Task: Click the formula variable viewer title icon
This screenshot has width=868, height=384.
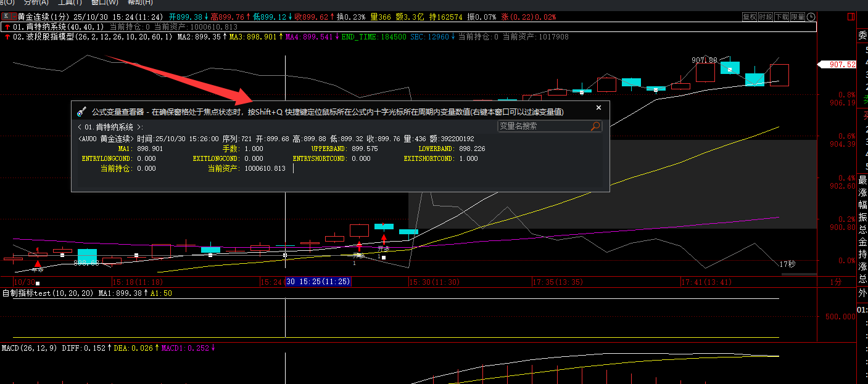Action: [81, 112]
